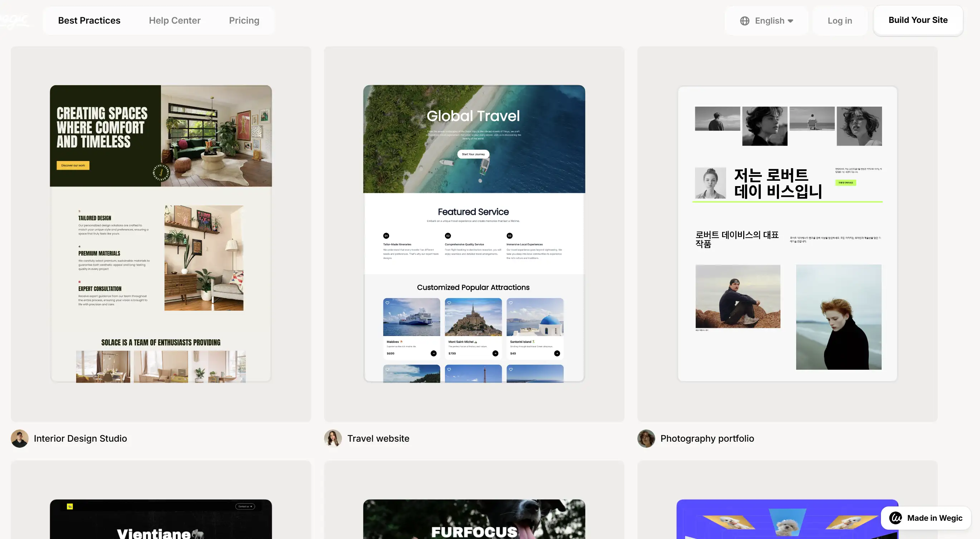
Task: Click the green button in Korean portfolio
Action: coord(846,183)
